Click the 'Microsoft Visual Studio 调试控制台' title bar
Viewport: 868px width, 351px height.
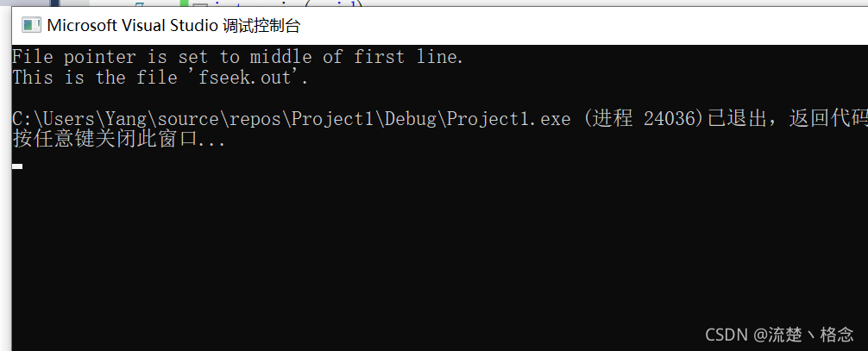[x=439, y=26]
